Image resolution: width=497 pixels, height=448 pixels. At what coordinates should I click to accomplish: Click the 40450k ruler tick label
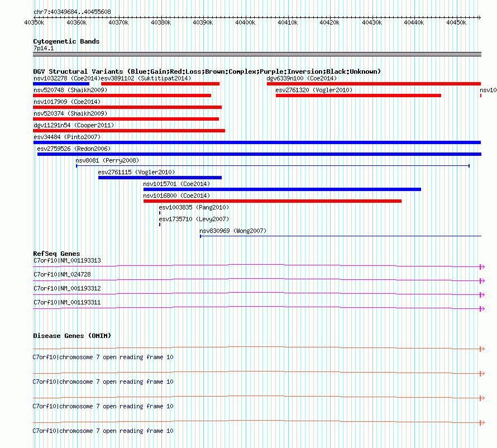[x=456, y=23]
